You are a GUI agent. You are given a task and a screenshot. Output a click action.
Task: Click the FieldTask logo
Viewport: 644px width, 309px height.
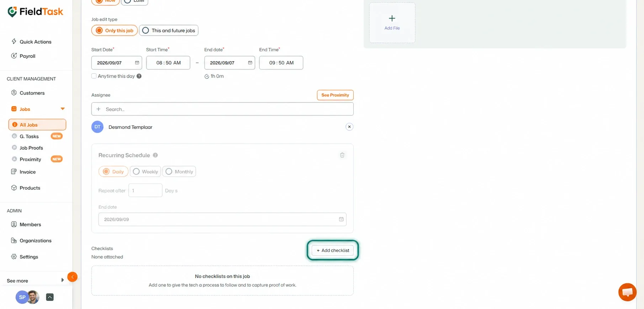[35, 12]
